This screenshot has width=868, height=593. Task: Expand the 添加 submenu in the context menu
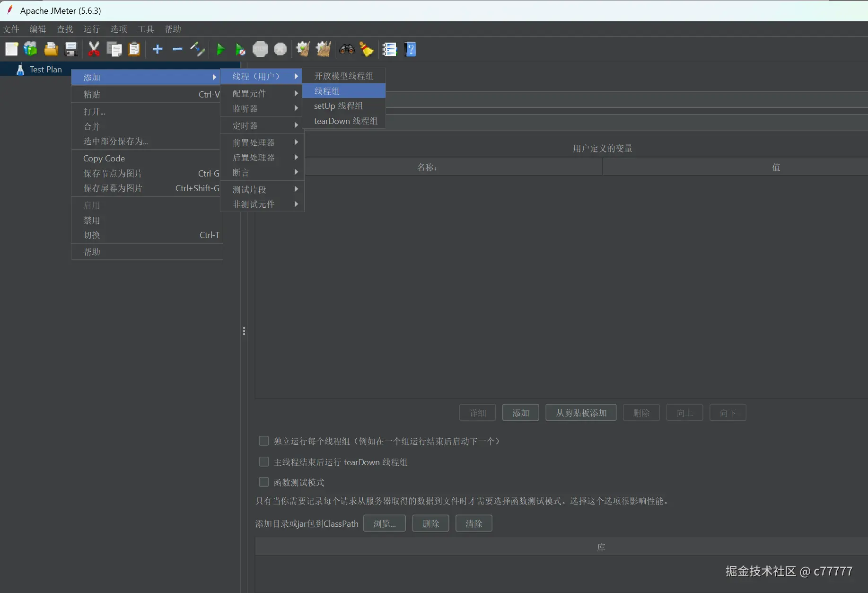click(x=146, y=77)
